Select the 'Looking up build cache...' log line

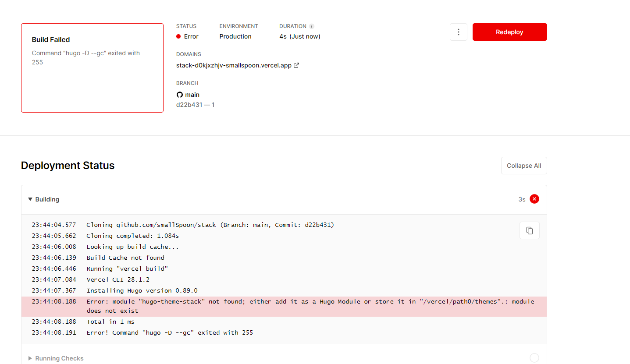click(284, 247)
